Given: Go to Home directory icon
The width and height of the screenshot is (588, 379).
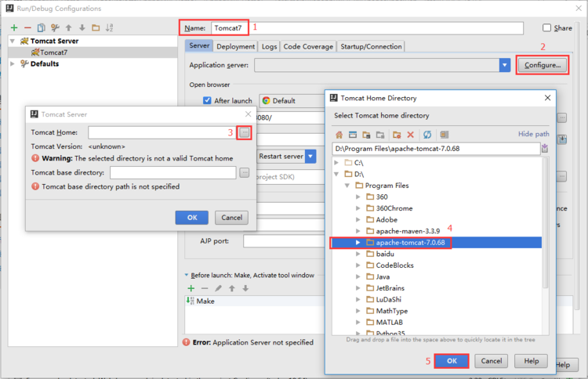Looking at the screenshot, I should (339, 135).
